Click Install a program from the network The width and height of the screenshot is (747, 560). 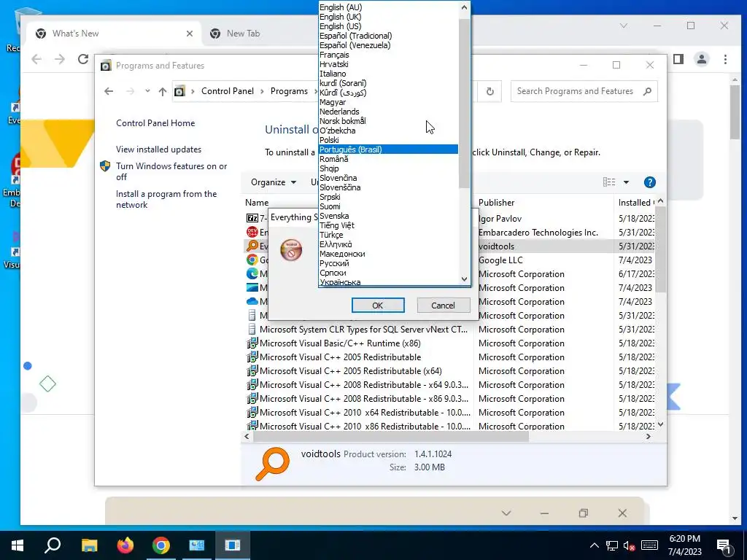point(166,199)
